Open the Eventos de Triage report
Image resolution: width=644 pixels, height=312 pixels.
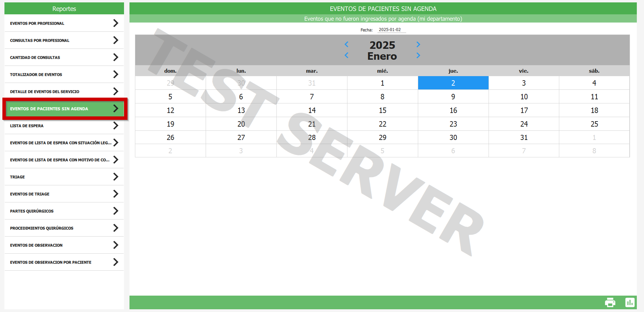[30, 194]
